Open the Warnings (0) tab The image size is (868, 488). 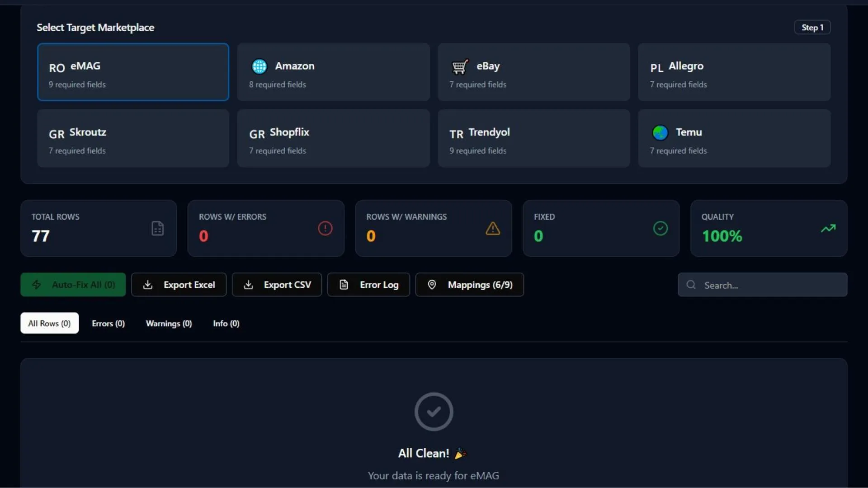pos(169,323)
